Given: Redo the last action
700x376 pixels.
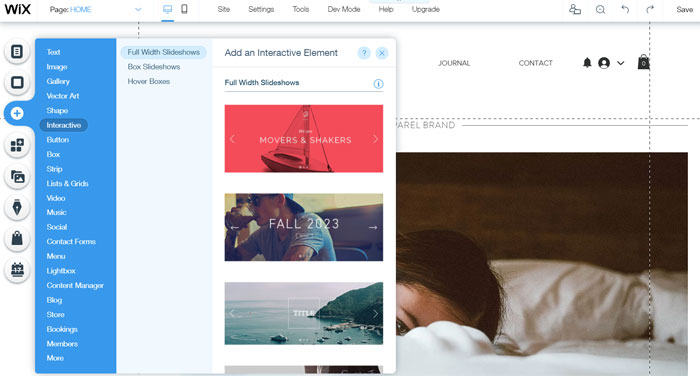Looking at the screenshot, I should [x=650, y=9].
